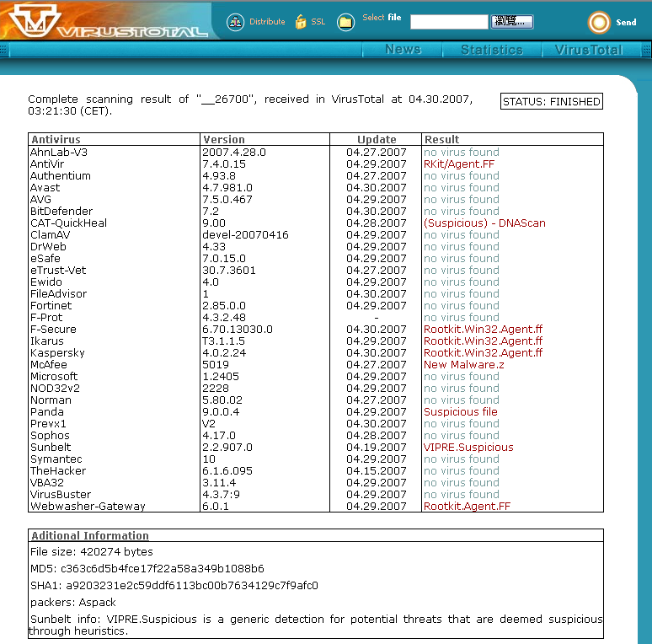Image resolution: width=652 pixels, height=644 pixels.
Task: Click the folder icon beside Select file
Action: (345, 22)
